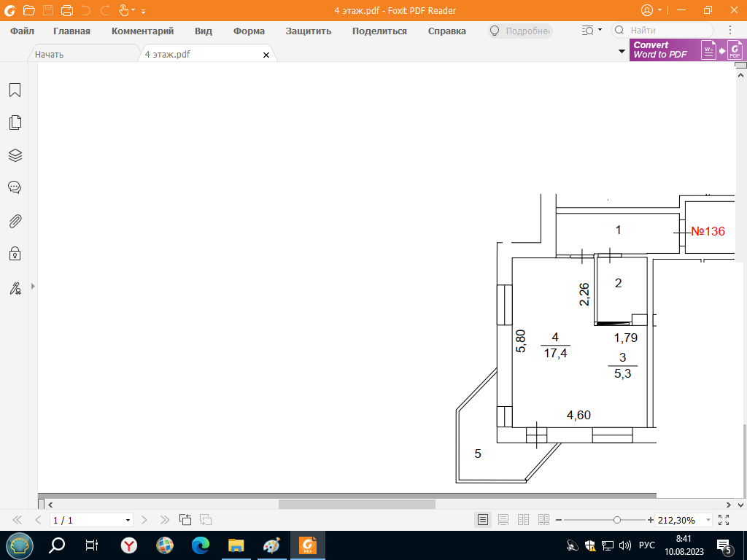
Task: Click the Найти search field
Action: pyautogui.click(x=662, y=30)
